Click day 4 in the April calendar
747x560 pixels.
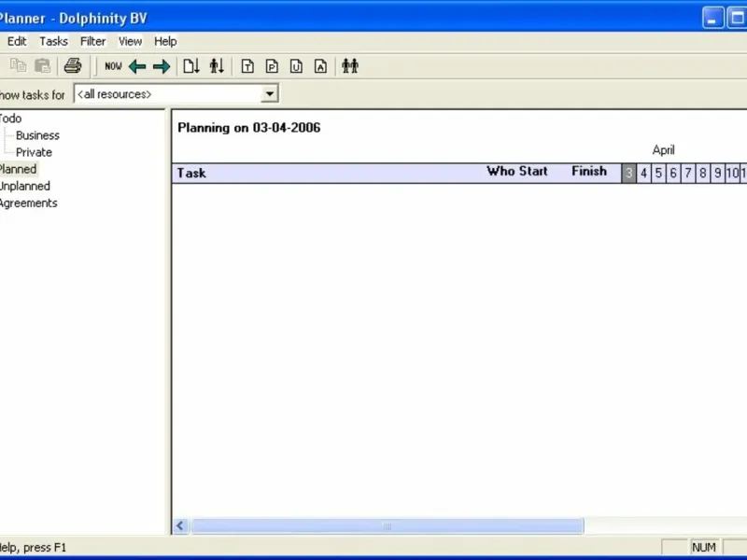643,174
